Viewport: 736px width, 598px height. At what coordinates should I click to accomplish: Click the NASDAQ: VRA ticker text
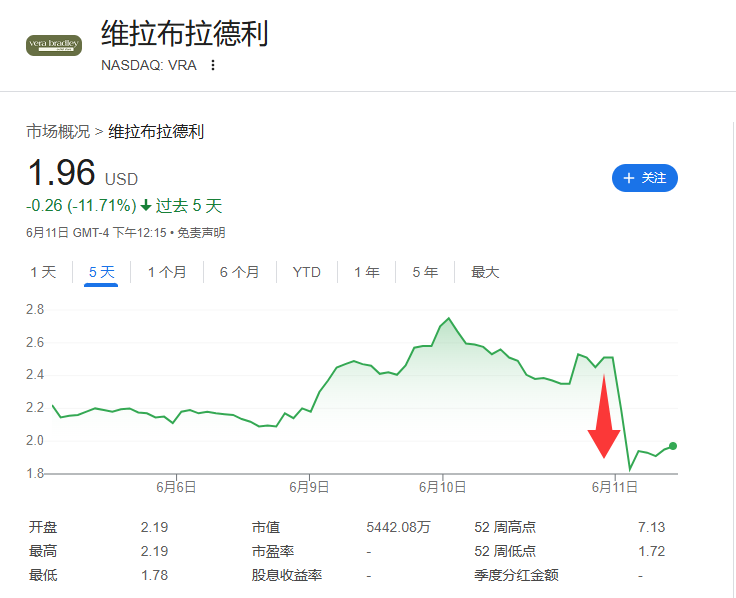149,65
